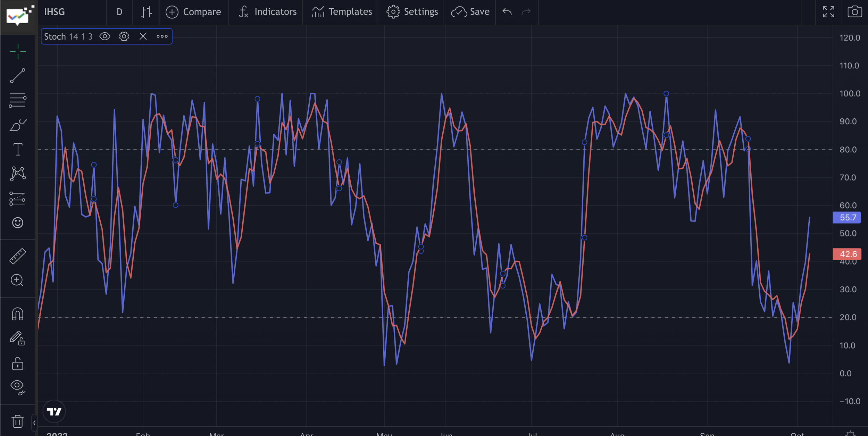Open the emoji stickers tool
The image size is (868, 436).
point(18,223)
